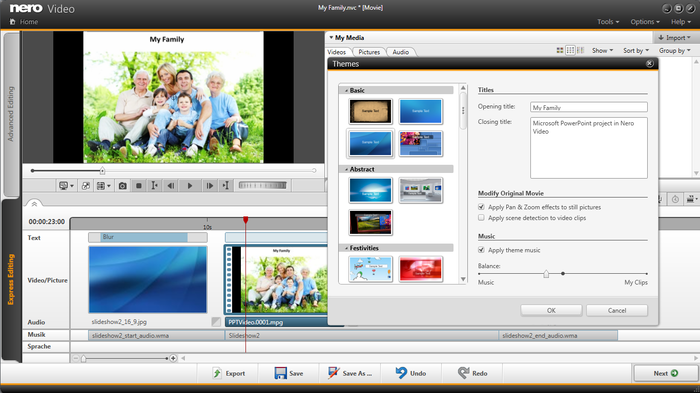Toggle Apply theme music checkbox
The image size is (700, 393).
[481, 250]
